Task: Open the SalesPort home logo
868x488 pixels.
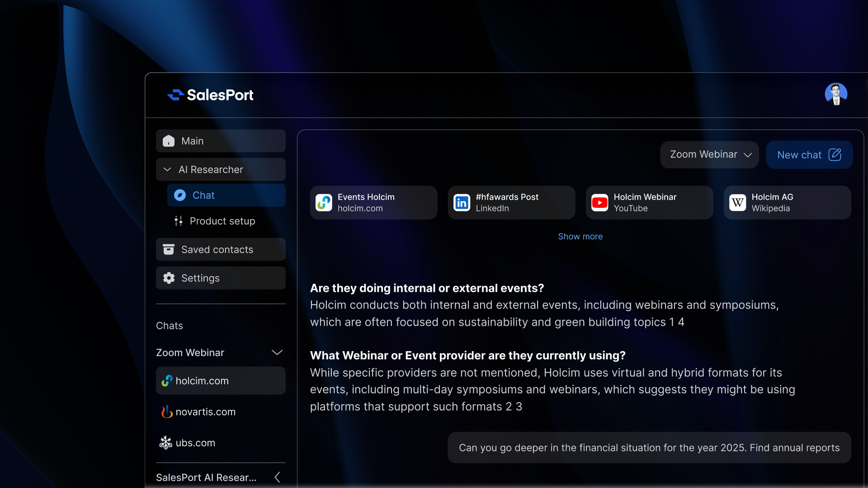Action: [x=210, y=95]
